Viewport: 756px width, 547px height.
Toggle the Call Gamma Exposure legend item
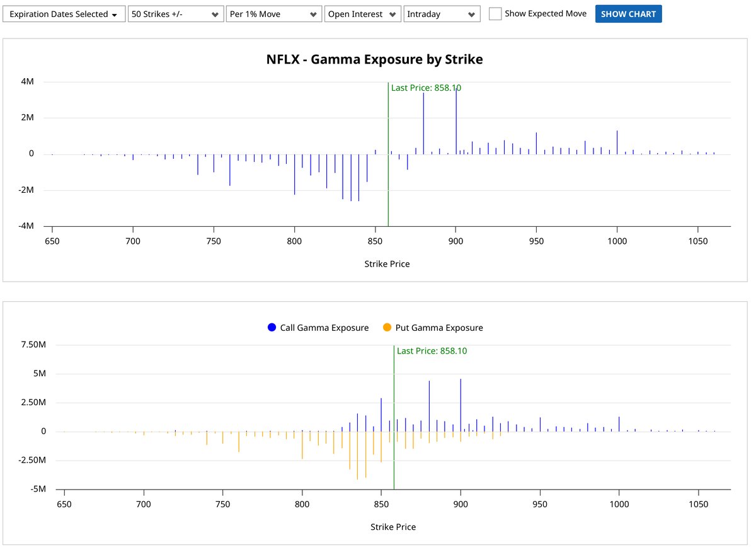coord(318,328)
